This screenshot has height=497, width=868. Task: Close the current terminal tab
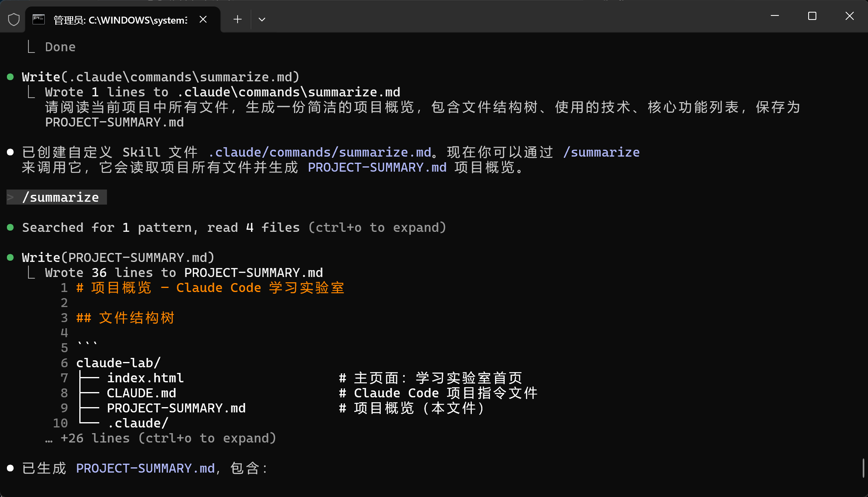coord(203,20)
